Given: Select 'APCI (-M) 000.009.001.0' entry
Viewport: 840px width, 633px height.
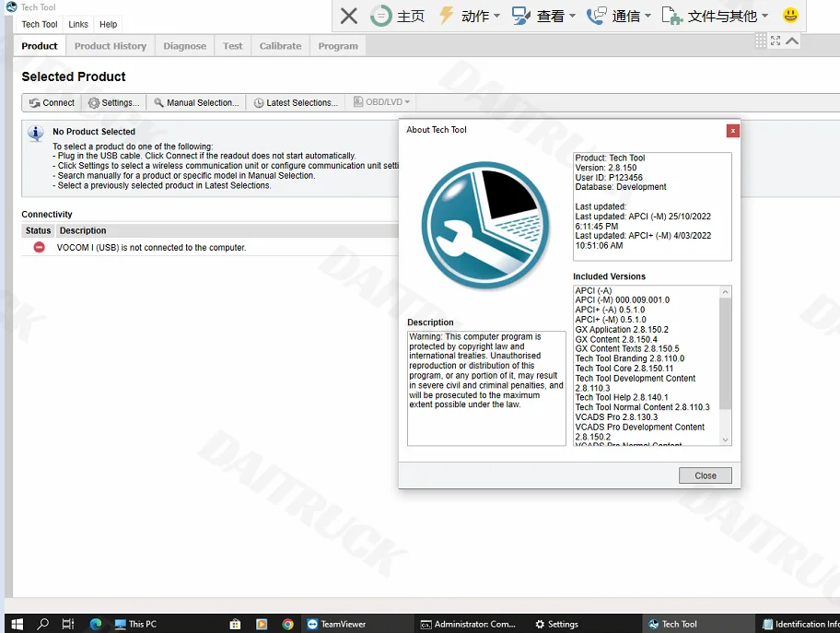Looking at the screenshot, I should click(x=622, y=300).
